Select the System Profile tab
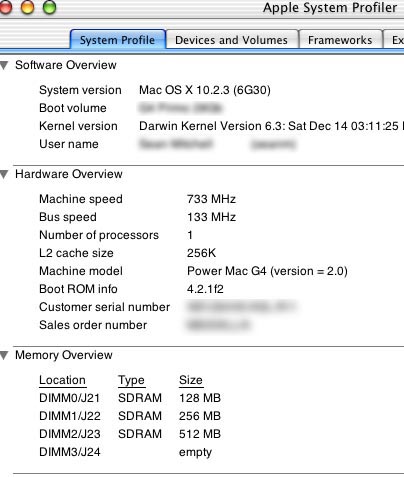Image resolution: width=404 pixels, height=477 pixels. point(117,40)
